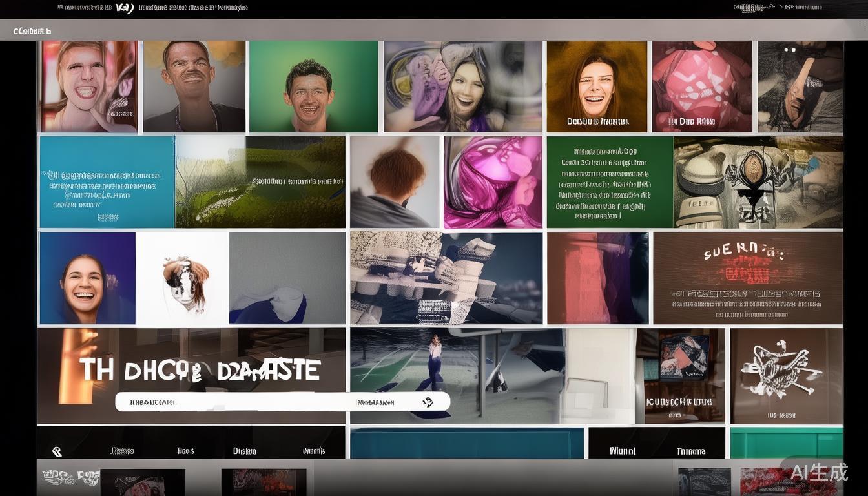Click the brown tile with red heading text
The image size is (868, 496).
747,278
